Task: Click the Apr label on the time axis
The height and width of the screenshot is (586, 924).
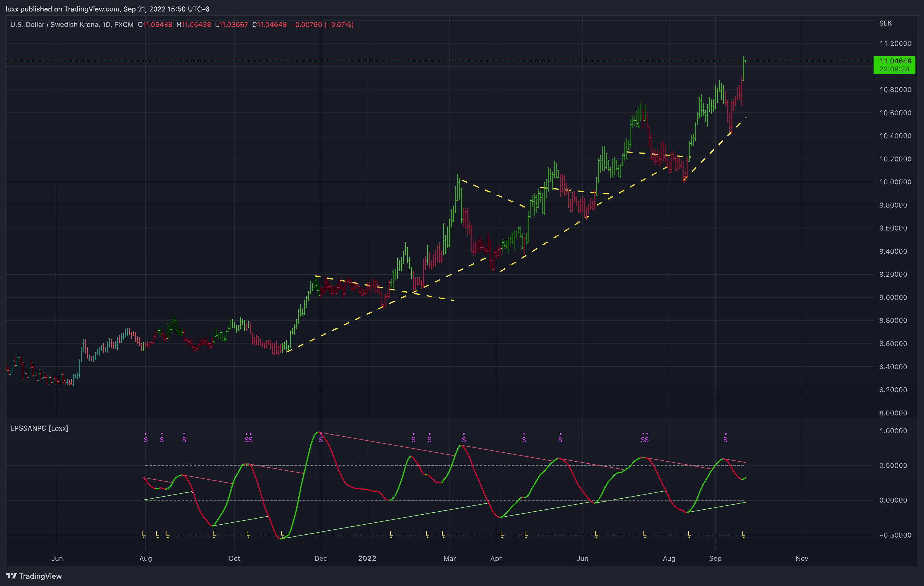Action: 496,558
